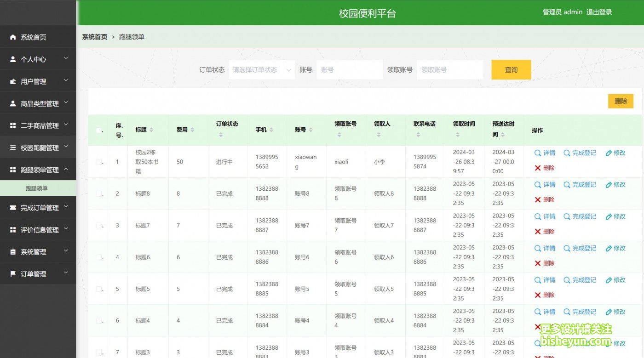The width and height of the screenshot is (644, 358).
Task: Expand the 校园跑腿管理 menu chevron
Action: click(x=66, y=147)
